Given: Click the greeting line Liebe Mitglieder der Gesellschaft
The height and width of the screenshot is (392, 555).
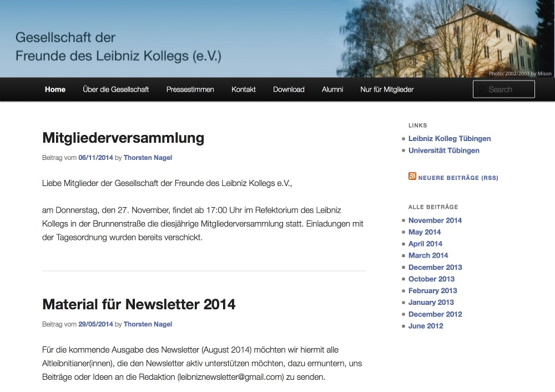Looking at the screenshot, I should click(x=167, y=183).
